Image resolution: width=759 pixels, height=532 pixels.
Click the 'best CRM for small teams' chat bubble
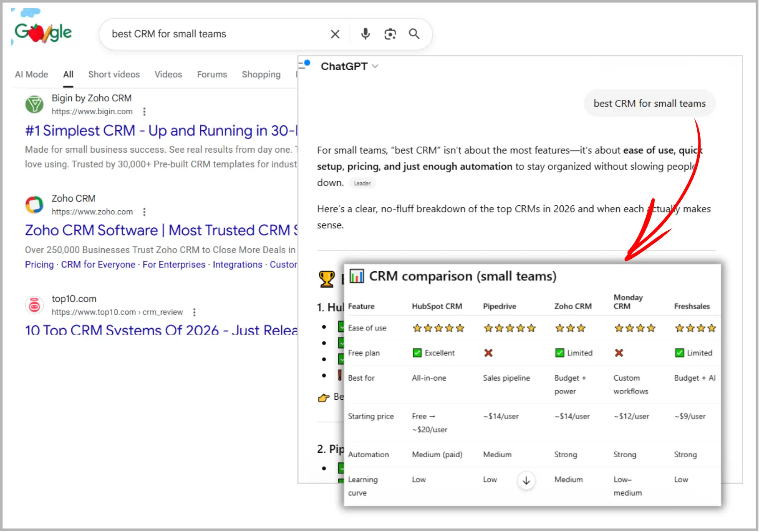[650, 103]
